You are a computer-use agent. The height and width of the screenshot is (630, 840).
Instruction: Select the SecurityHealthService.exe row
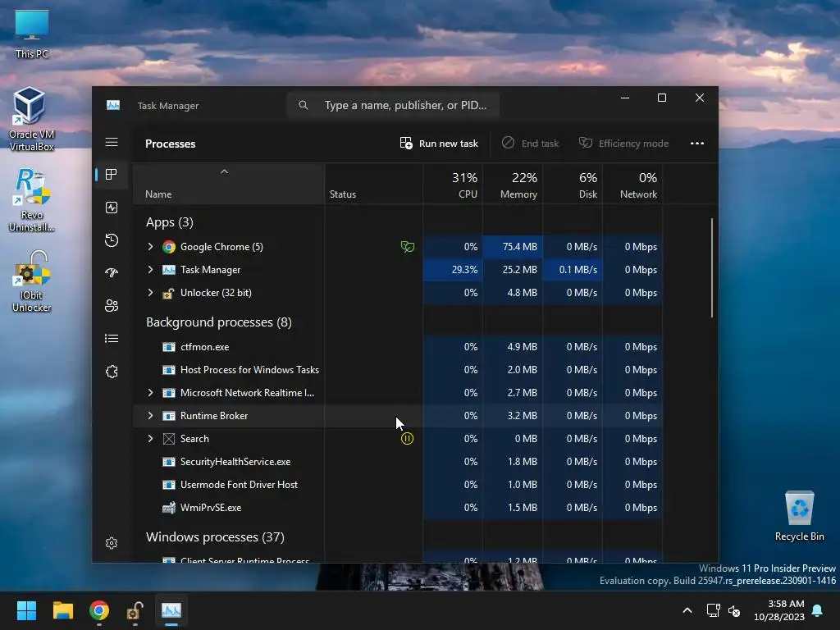(x=398, y=462)
